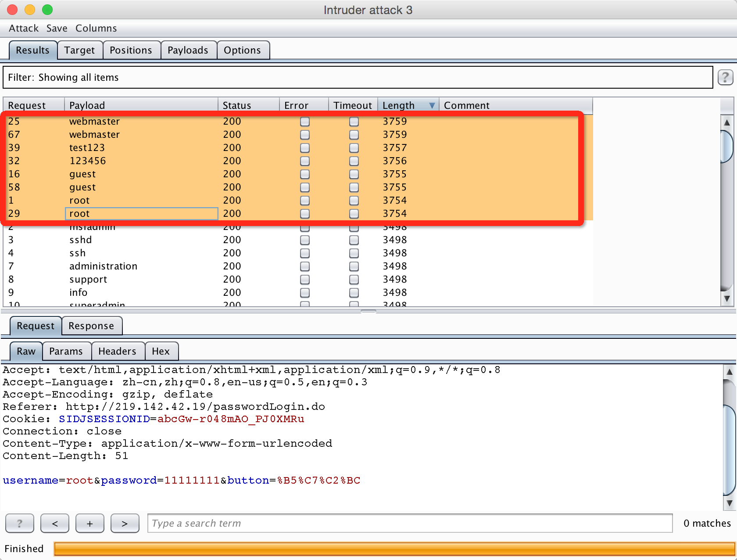Click Length column sort arrow
The image size is (737, 560).
click(432, 105)
